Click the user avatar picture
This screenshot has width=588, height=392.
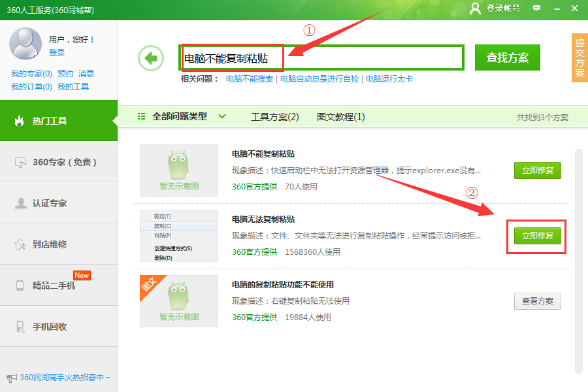click(25, 43)
